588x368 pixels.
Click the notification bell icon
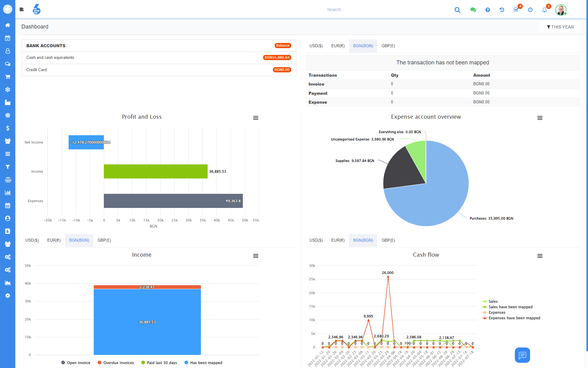click(545, 10)
